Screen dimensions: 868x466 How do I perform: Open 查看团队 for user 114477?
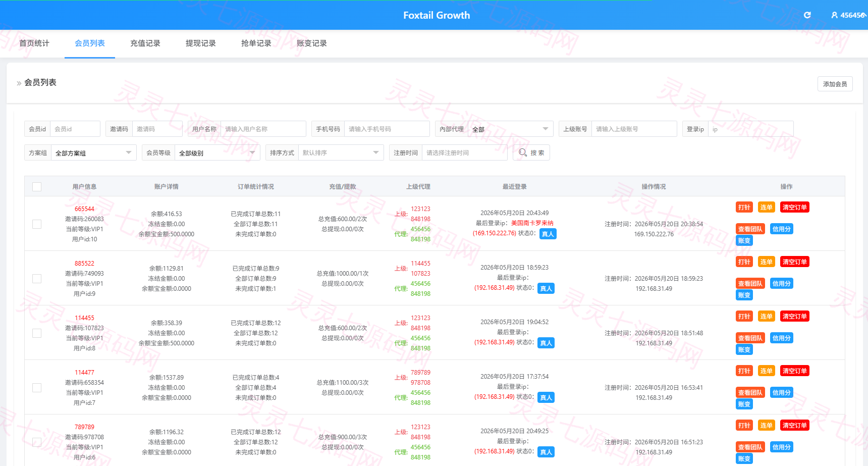750,392
